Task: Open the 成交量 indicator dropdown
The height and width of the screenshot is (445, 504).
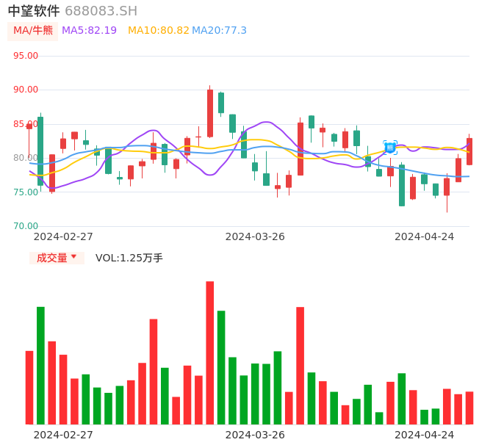Action: (x=57, y=258)
